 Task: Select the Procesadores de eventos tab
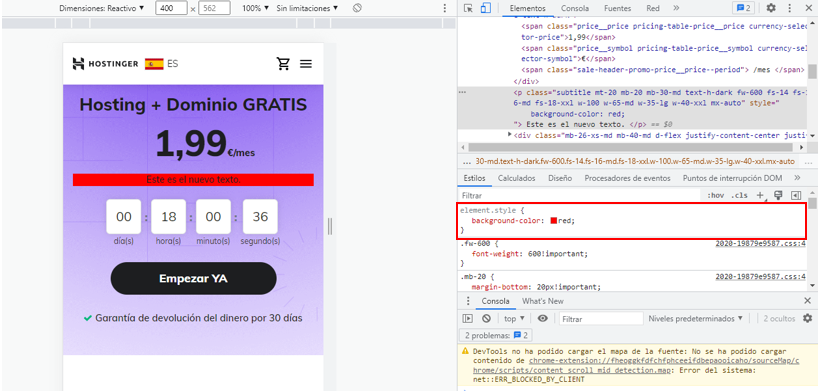coord(627,178)
